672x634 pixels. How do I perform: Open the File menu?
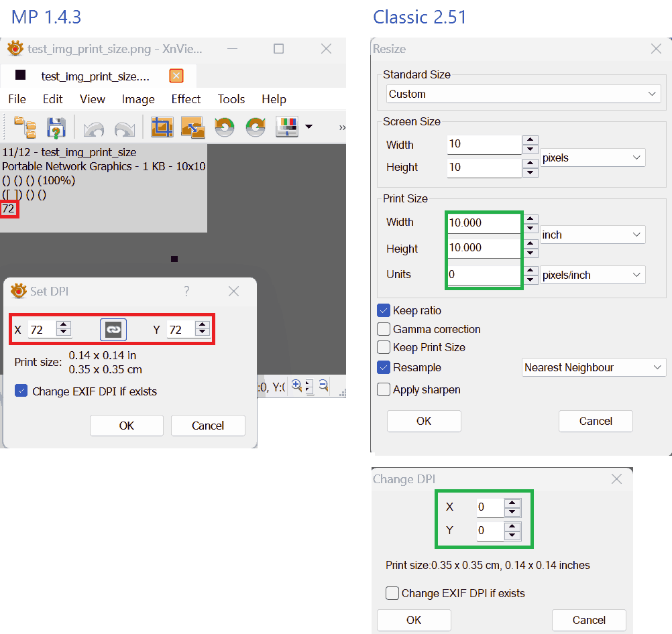coord(17,99)
